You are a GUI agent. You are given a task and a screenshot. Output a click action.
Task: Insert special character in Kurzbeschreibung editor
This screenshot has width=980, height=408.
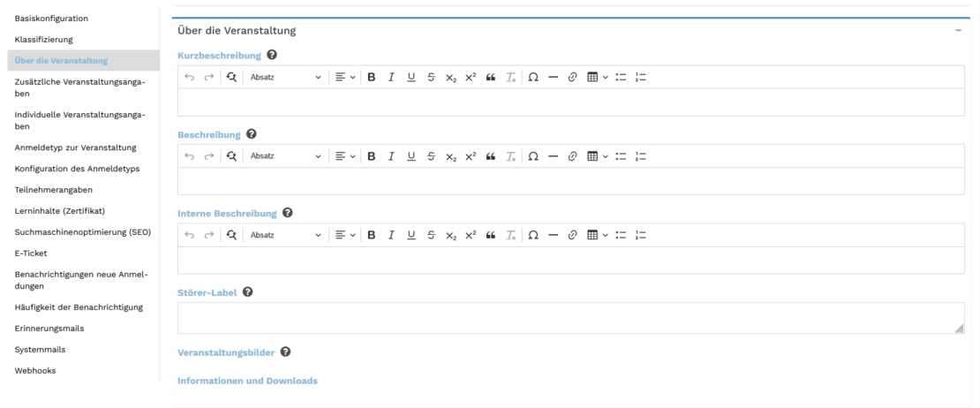(x=533, y=78)
